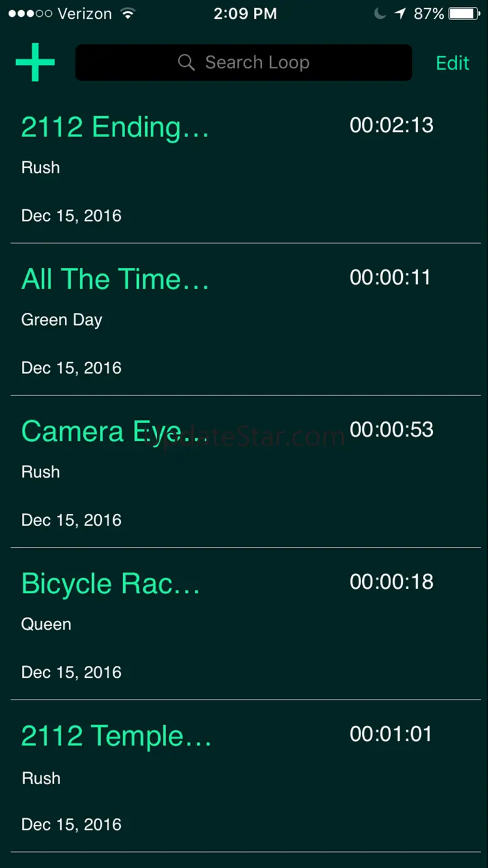
Task: Tap the green plus add-loop icon
Action: (x=35, y=62)
